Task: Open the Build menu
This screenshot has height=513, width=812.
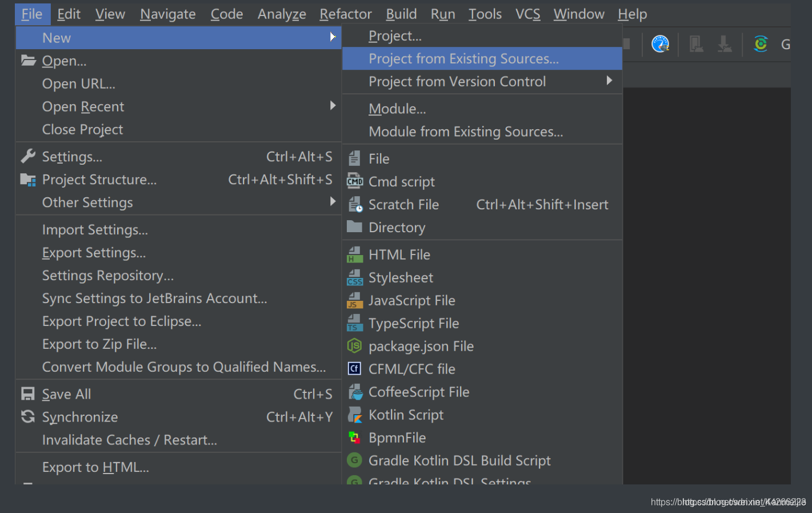Action: (402, 14)
